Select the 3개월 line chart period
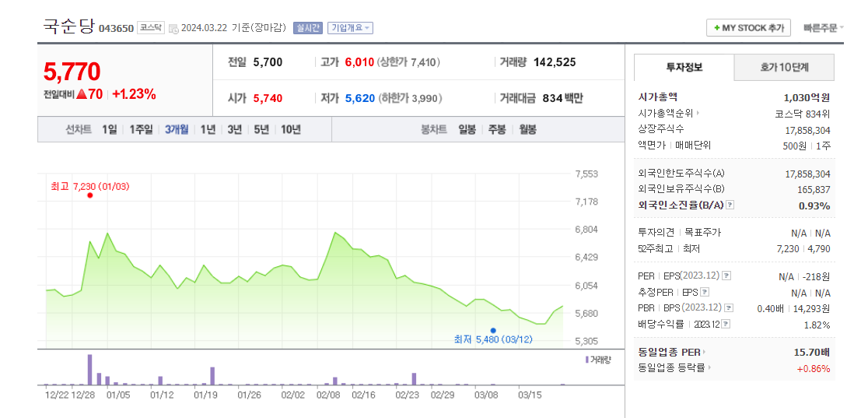The width and height of the screenshot is (868, 418). point(177,130)
